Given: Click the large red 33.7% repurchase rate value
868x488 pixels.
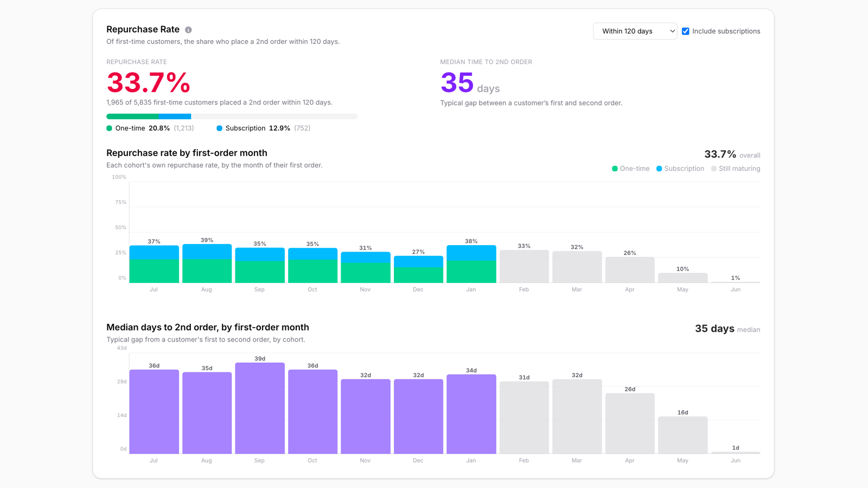Looking at the screenshot, I should coord(148,82).
